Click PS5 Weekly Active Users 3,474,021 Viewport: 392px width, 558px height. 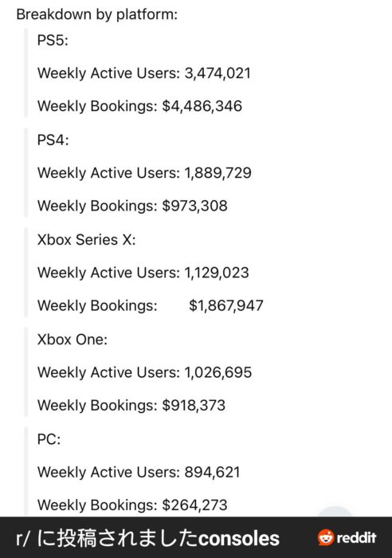pyautogui.click(x=144, y=73)
